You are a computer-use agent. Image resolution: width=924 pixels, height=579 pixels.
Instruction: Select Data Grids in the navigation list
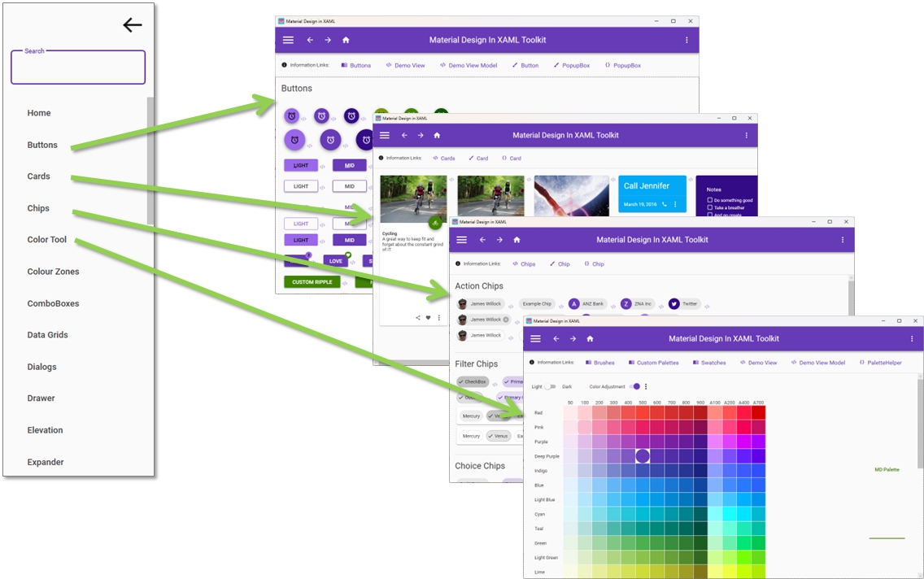pyautogui.click(x=47, y=335)
